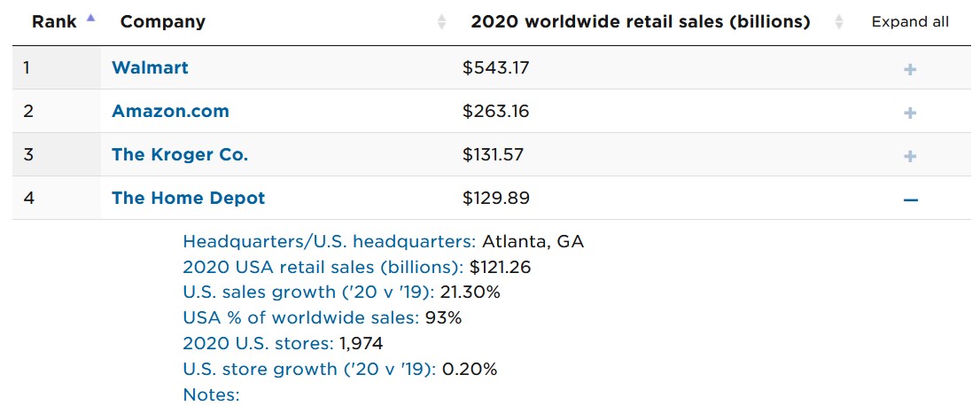Click the Rank ascending sort arrow
The height and width of the screenshot is (406, 980).
coord(89,19)
